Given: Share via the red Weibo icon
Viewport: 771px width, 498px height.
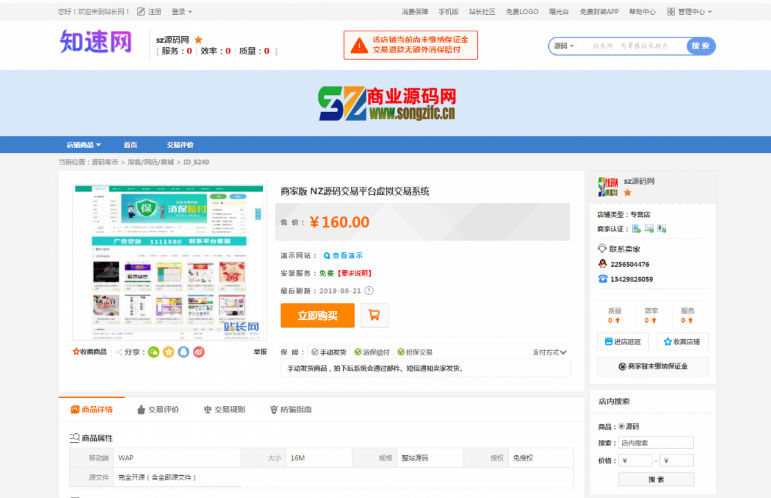Looking at the screenshot, I should point(199,352).
